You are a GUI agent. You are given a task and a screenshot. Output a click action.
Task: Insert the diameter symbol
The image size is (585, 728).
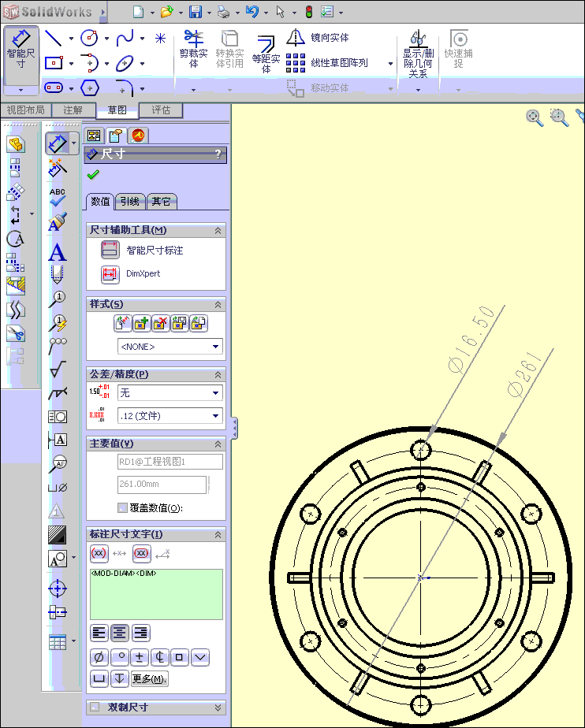[99, 657]
